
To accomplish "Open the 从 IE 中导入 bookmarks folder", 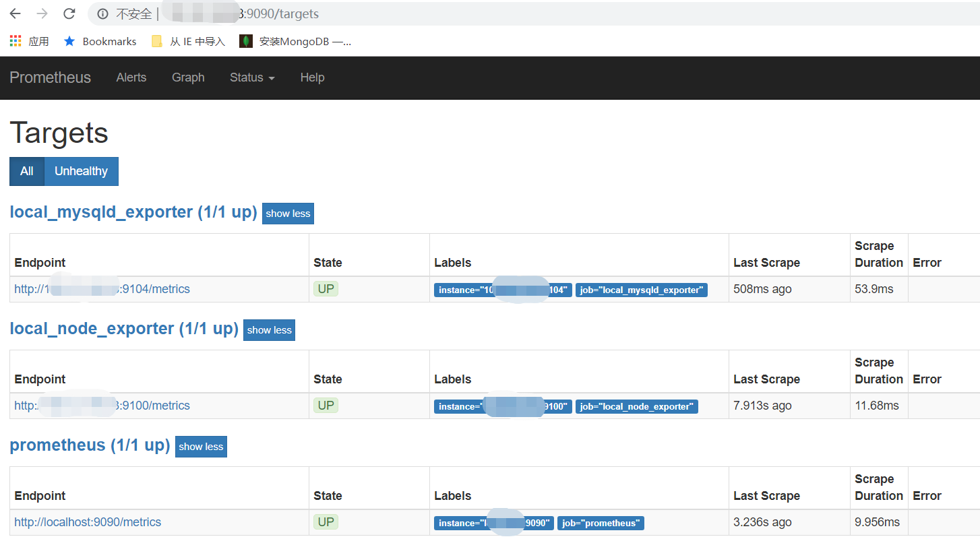I will coord(189,41).
